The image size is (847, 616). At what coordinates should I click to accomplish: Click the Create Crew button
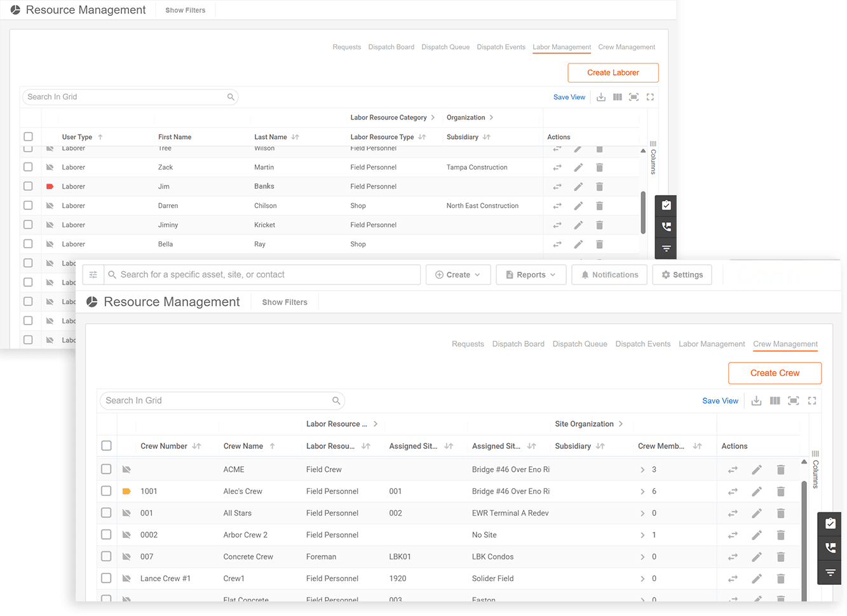(775, 373)
